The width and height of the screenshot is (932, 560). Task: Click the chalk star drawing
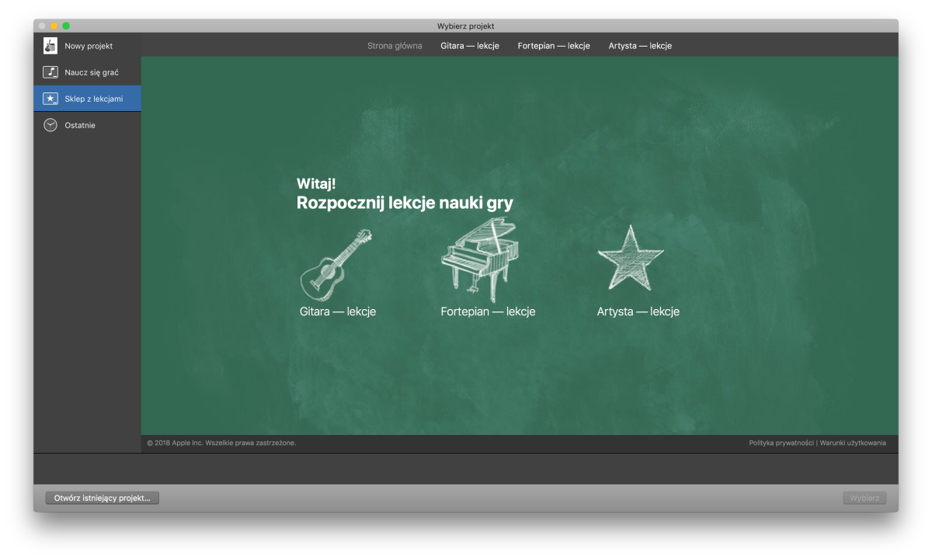(x=631, y=258)
